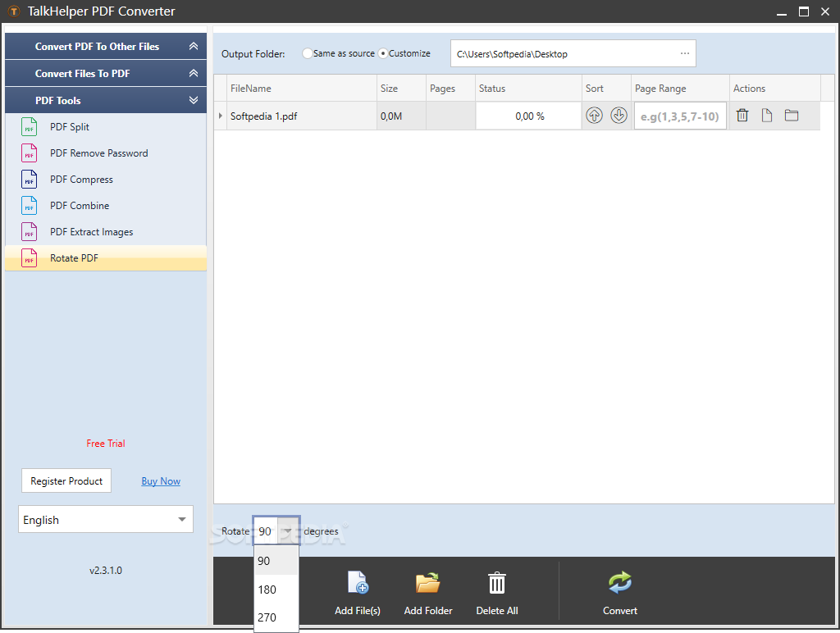Move Softpedia 1.pdf up in sort order
This screenshot has height=633, width=840.
point(594,115)
